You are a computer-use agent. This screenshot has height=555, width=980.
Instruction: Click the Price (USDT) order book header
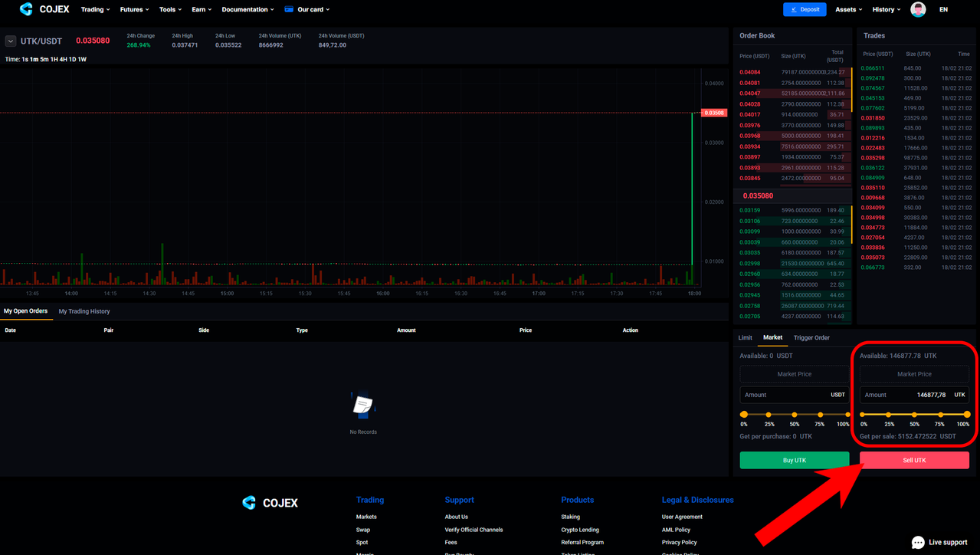(x=754, y=56)
